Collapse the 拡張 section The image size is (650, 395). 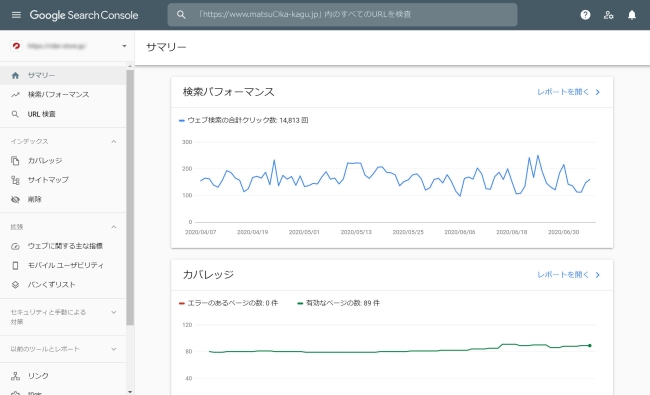pyautogui.click(x=114, y=227)
